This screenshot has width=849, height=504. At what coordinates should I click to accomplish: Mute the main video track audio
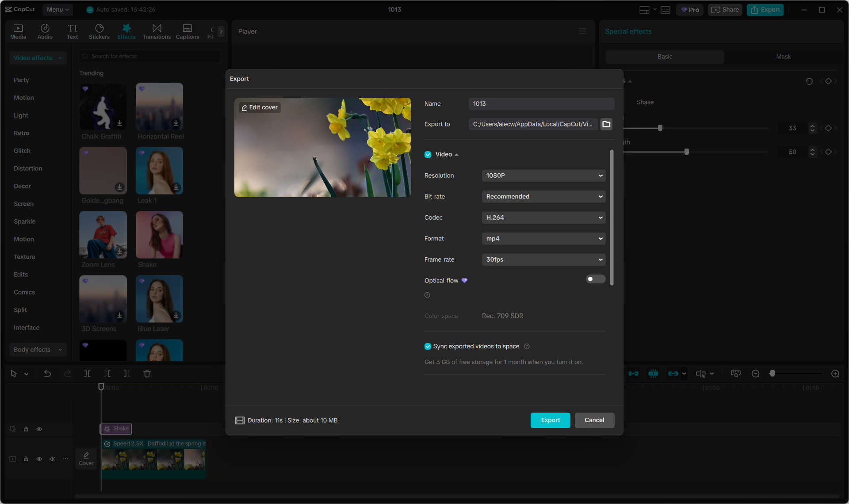53,459
